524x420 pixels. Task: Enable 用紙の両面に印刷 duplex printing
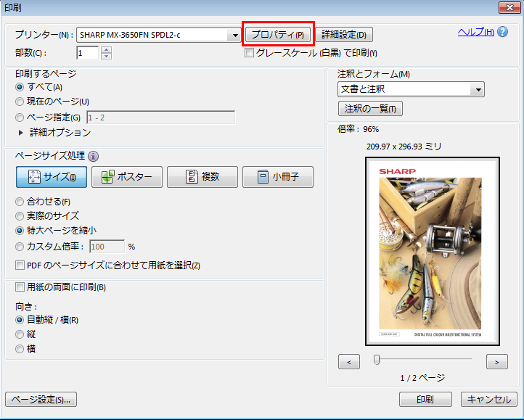pyautogui.click(x=20, y=287)
